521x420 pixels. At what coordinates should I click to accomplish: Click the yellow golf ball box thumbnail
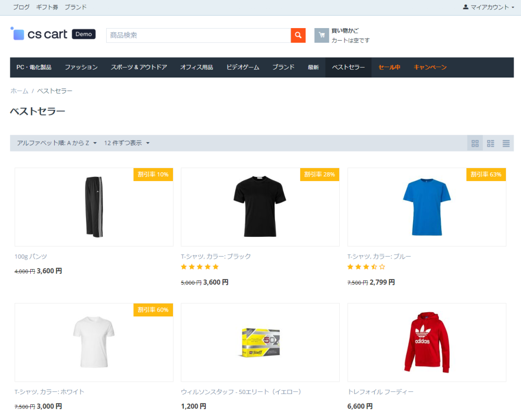click(x=260, y=342)
